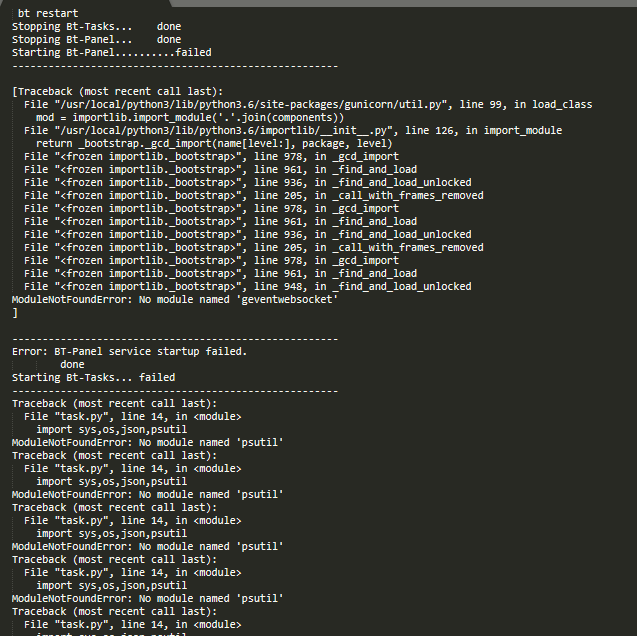Click the first dashed separator line
Screen dimensions: 637x636
point(175,66)
